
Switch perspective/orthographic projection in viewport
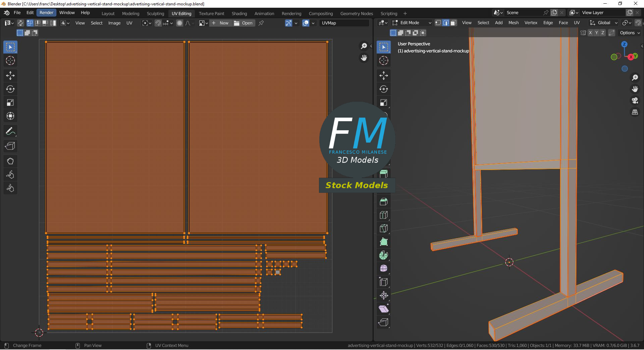pos(635,112)
